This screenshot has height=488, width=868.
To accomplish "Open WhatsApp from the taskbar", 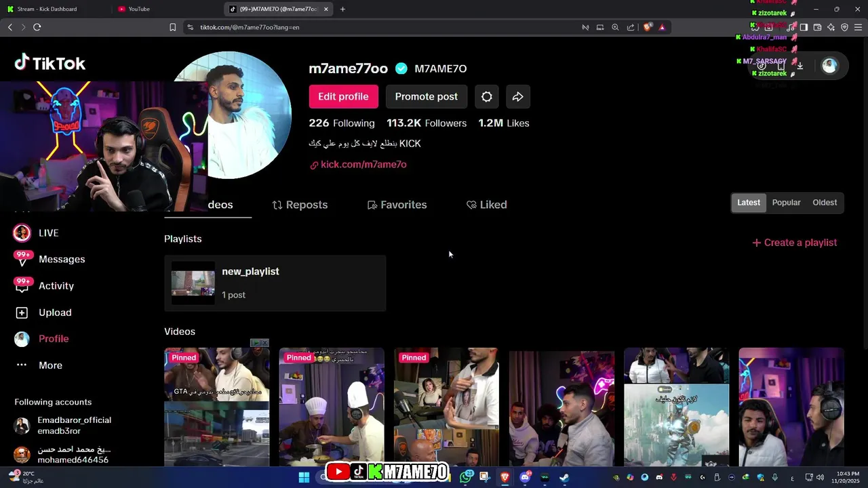I will pos(465,477).
